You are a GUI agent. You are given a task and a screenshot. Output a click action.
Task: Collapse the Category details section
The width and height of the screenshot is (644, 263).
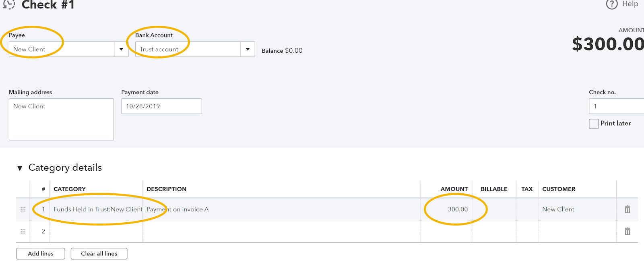pyautogui.click(x=19, y=168)
